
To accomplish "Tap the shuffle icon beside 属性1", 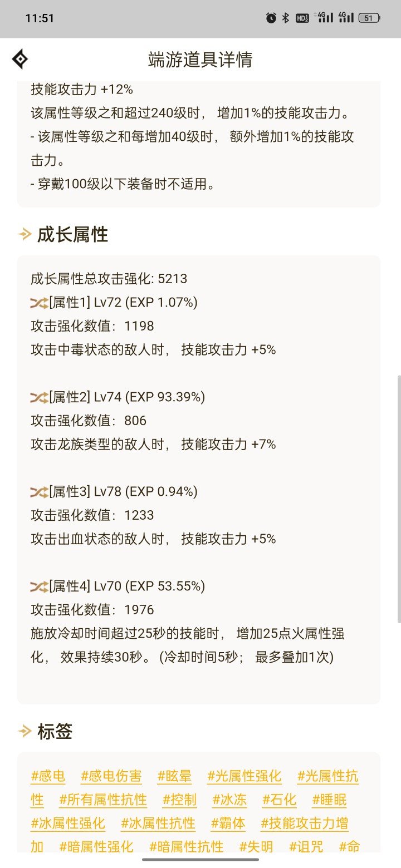I will 39,302.
